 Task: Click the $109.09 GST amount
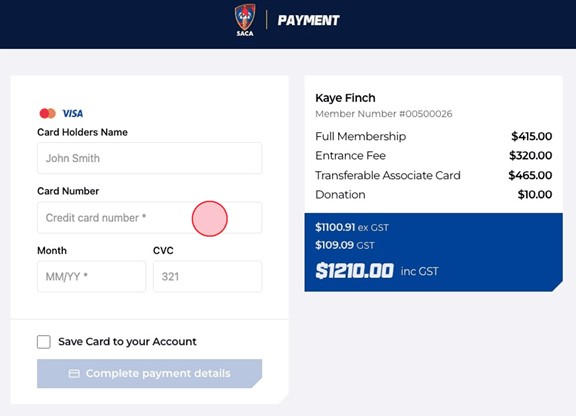[x=345, y=245]
